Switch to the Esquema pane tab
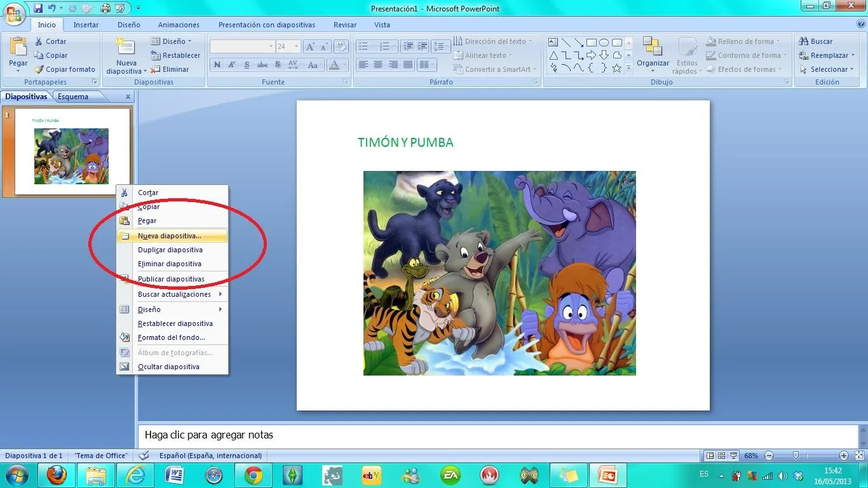Image resolution: width=868 pixels, height=488 pixels. pos(73,97)
